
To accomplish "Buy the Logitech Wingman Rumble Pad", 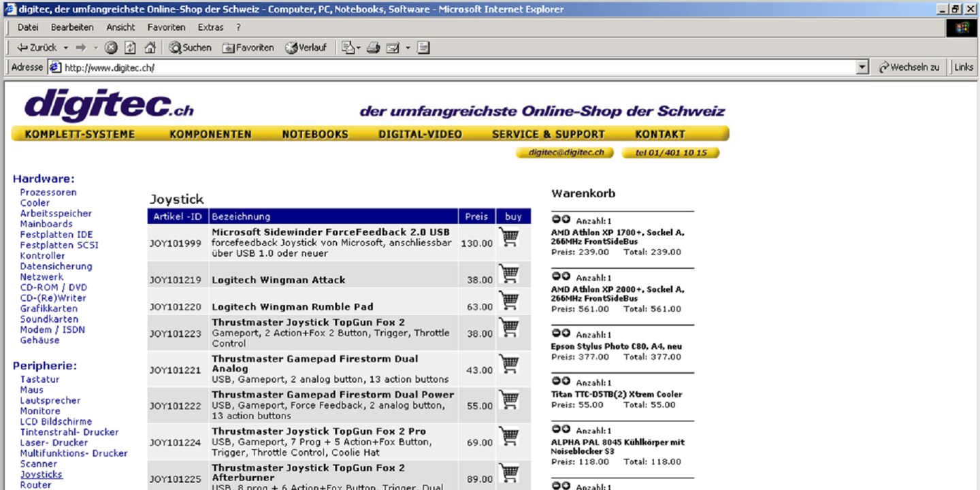I will (x=509, y=300).
